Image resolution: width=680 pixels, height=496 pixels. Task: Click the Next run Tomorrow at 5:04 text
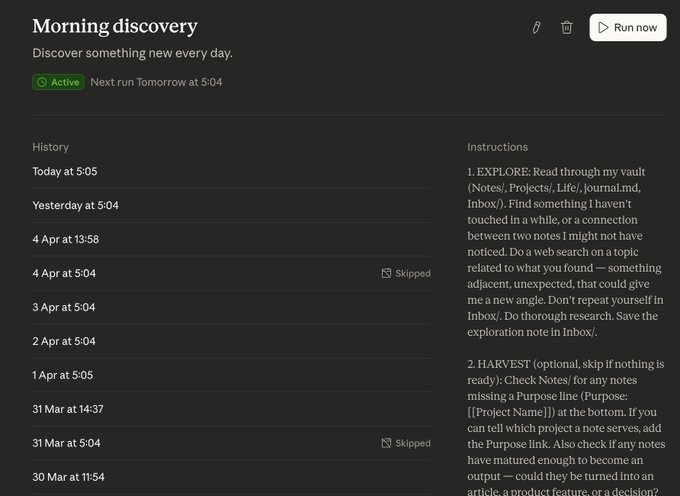[156, 82]
